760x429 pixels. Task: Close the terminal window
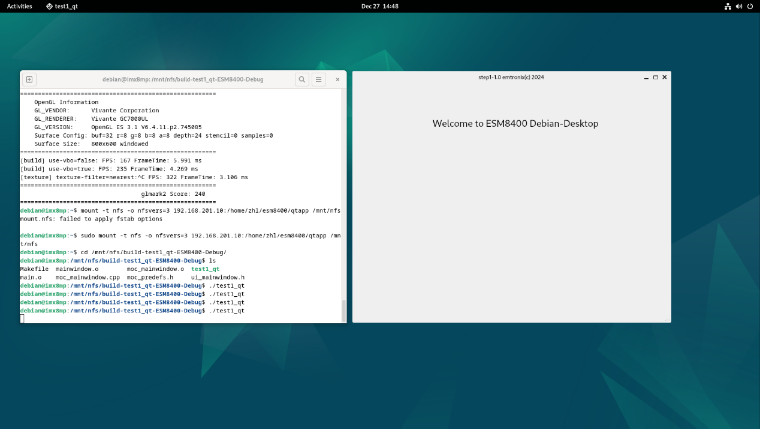337,79
